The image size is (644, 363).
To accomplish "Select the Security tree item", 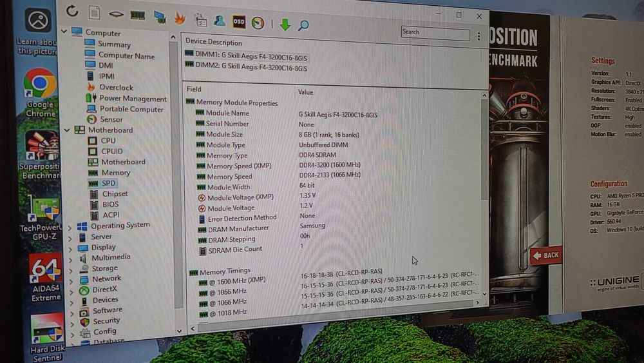I will tap(106, 320).
